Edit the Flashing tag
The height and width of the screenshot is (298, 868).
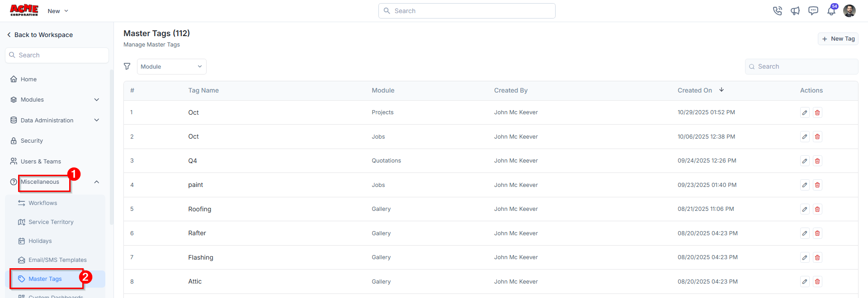click(805, 257)
